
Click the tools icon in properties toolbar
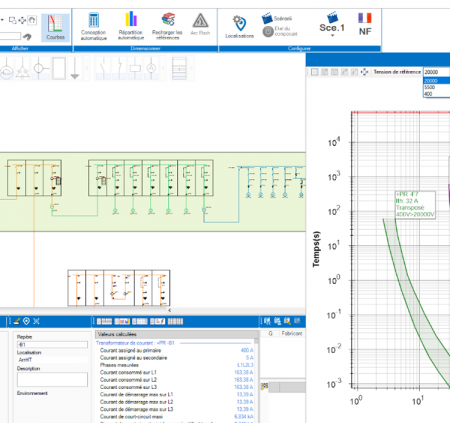pyautogui.click(x=36, y=321)
